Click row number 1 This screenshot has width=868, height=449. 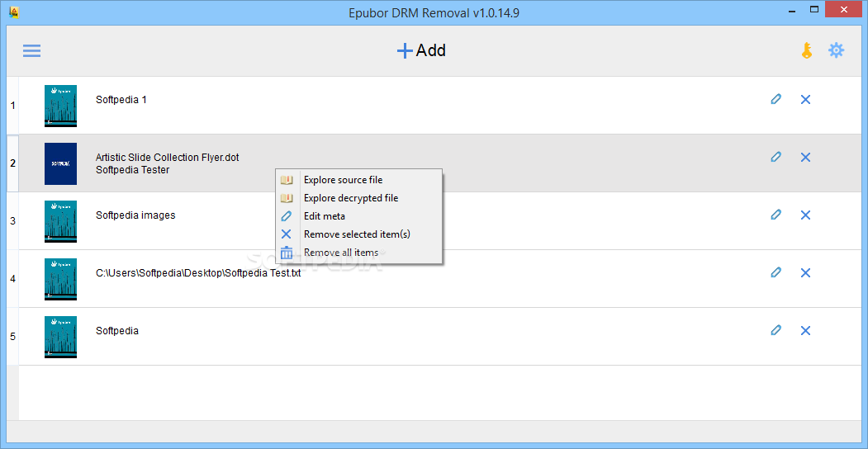pos(12,106)
